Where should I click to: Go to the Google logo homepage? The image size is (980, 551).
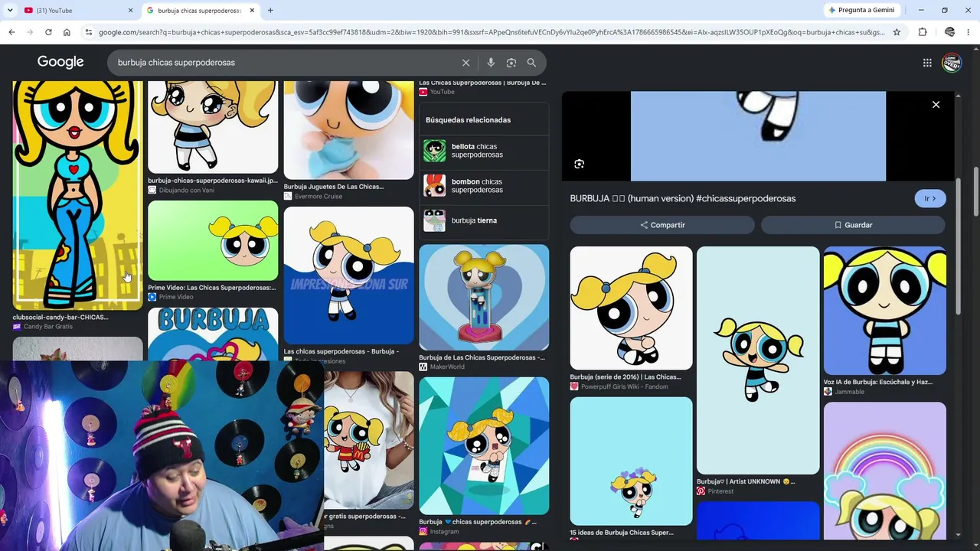[60, 62]
